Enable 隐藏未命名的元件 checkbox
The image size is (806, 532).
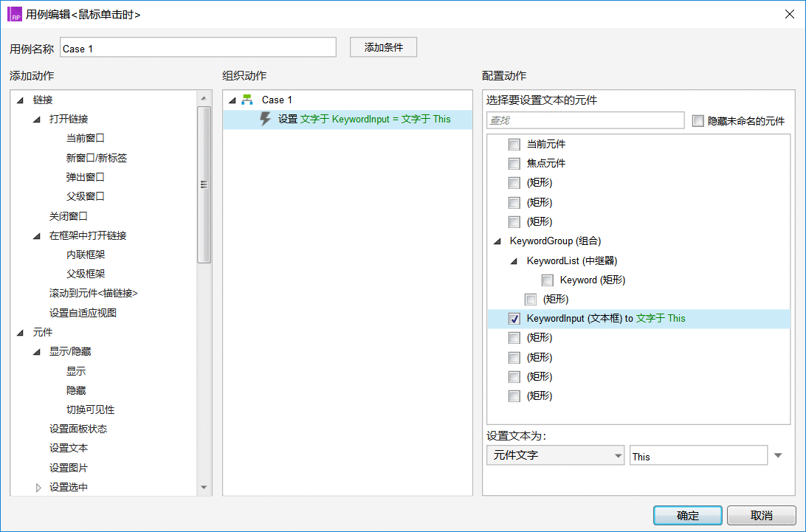(697, 121)
